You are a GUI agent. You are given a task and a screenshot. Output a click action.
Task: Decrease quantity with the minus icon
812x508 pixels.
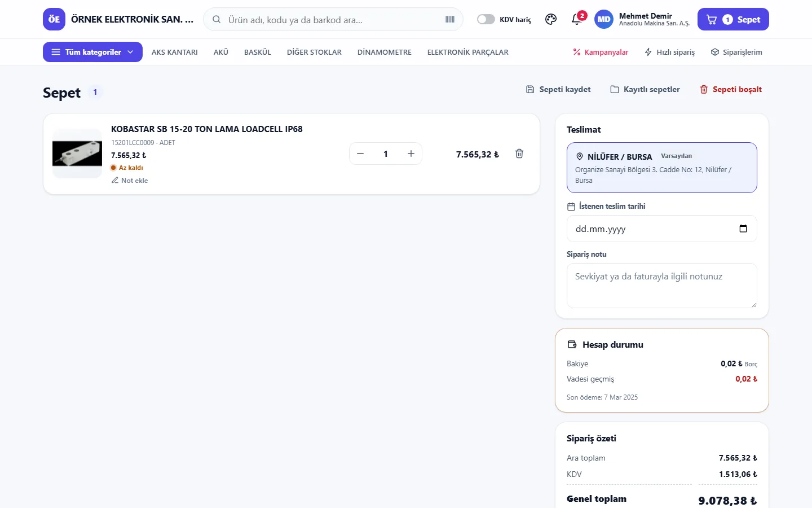(x=360, y=154)
